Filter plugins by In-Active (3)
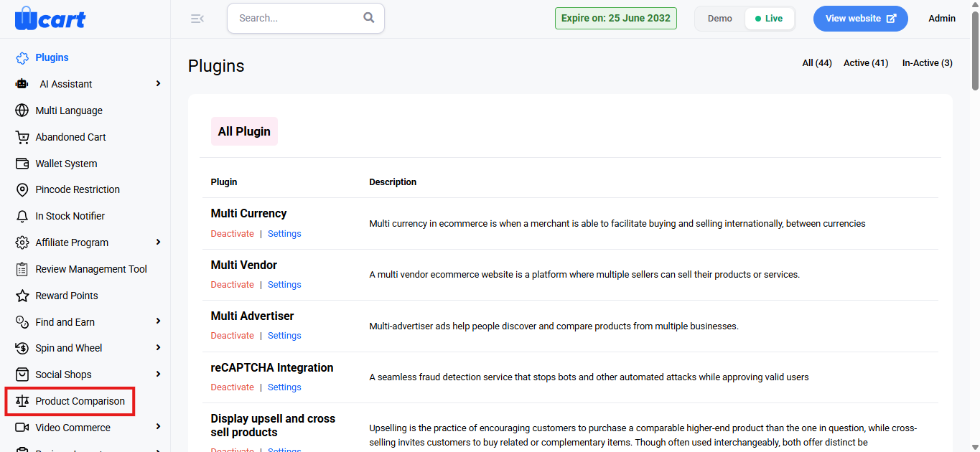980x452 pixels. coord(928,63)
